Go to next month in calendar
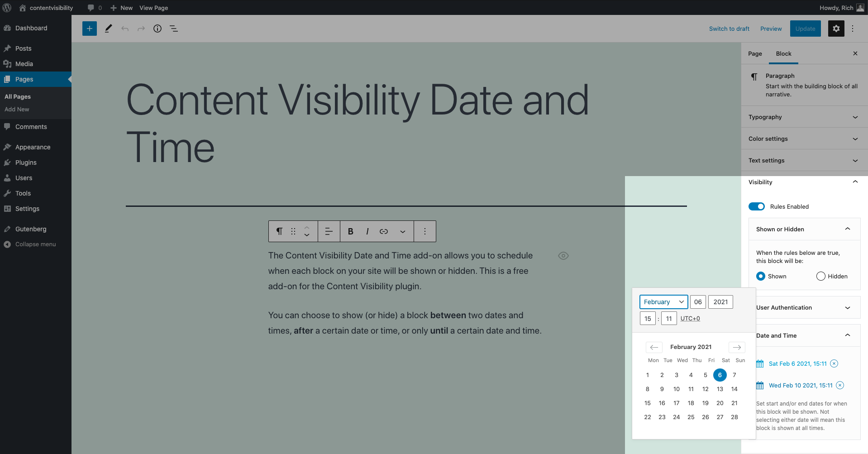 [x=737, y=347]
